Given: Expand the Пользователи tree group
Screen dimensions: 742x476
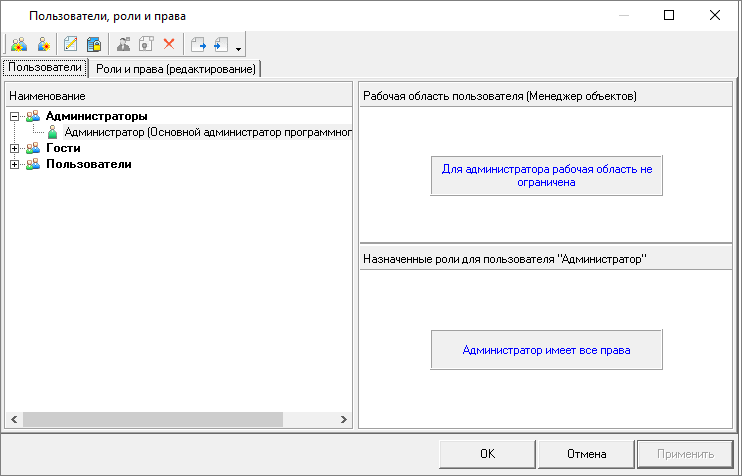Looking at the screenshot, I should pyautogui.click(x=14, y=164).
